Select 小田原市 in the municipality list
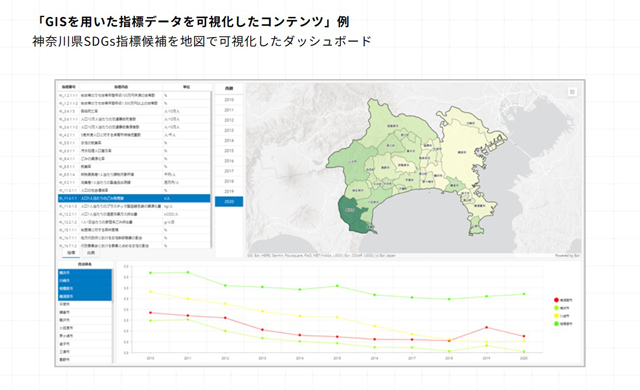Image resolution: width=640 pixels, height=390 pixels. (85, 328)
